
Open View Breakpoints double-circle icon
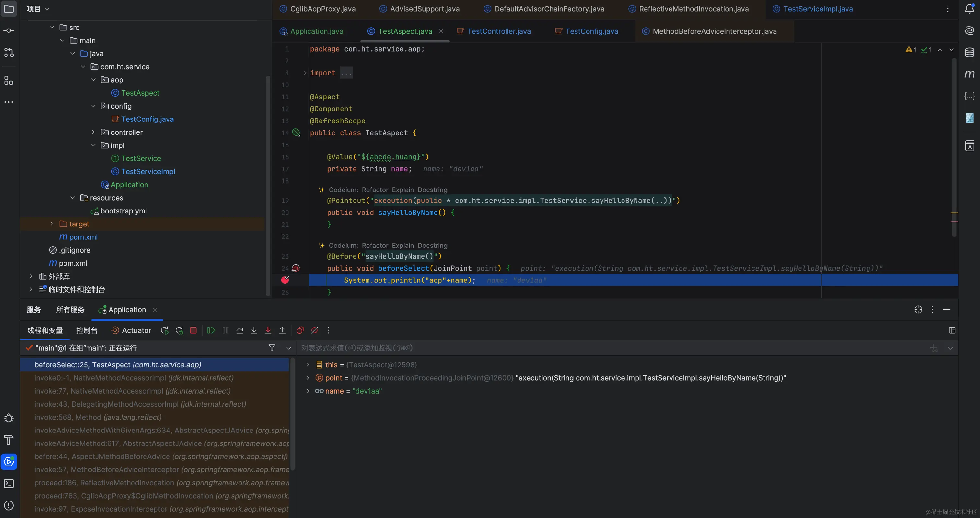(x=300, y=330)
